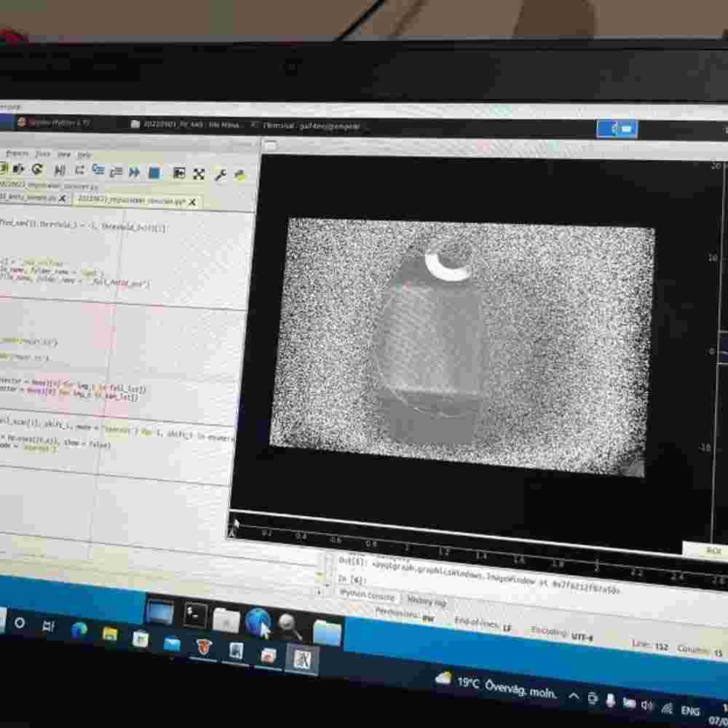Select the Python console tab
The image size is (728, 728).
point(367,596)
